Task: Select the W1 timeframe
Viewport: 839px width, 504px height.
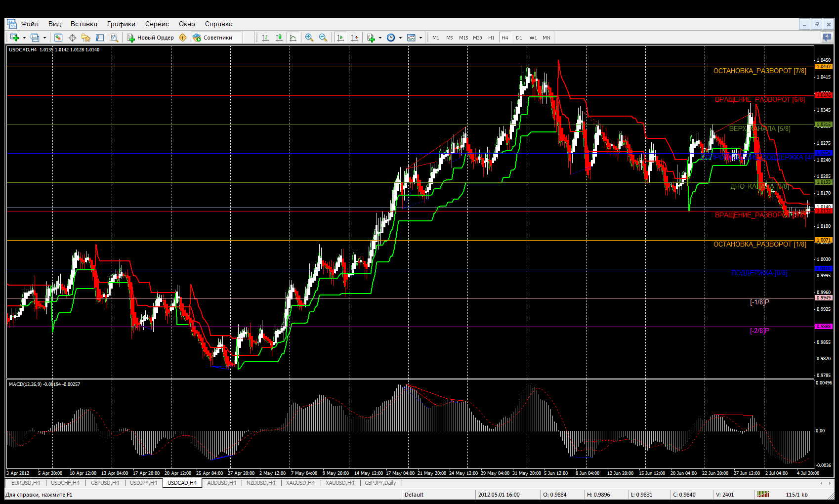Action: pyautogui.click(x=533, y=38)
